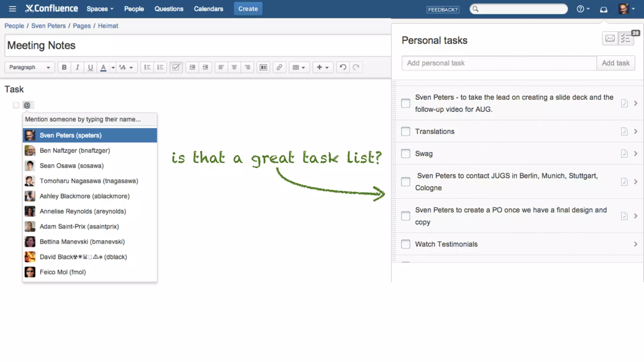Select Sven Peters (speters) mention
644x362 pixels.
click(90, 135)
